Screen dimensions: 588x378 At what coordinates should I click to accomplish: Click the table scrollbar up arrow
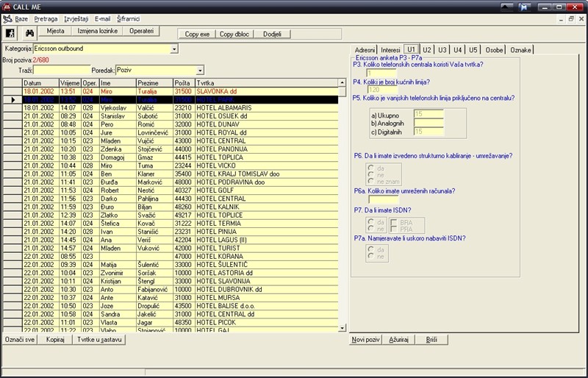pyautogui.click(x=342, y=82)
